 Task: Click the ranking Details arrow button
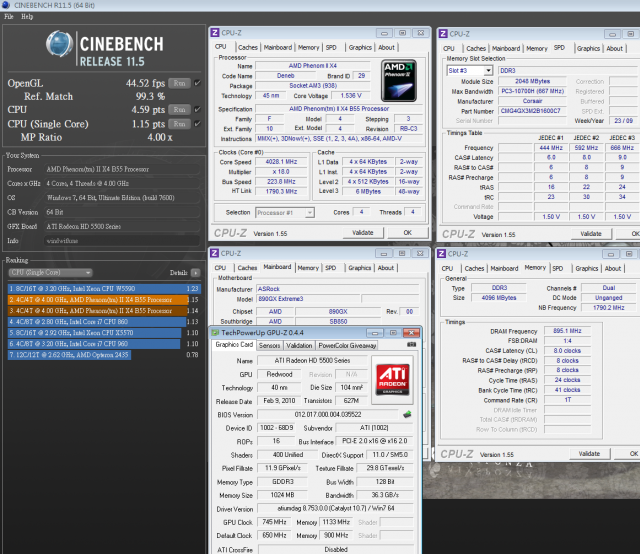pos(196,273)
